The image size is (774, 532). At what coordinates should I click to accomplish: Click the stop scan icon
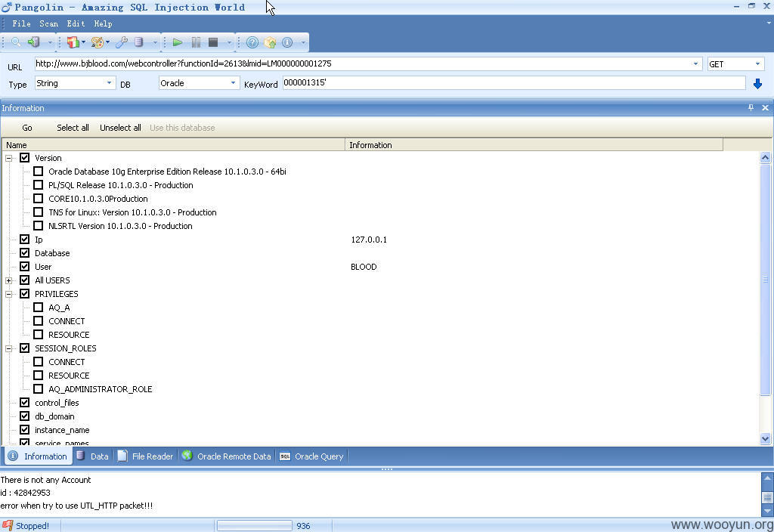pyautogui.click(x=213, y=42)
